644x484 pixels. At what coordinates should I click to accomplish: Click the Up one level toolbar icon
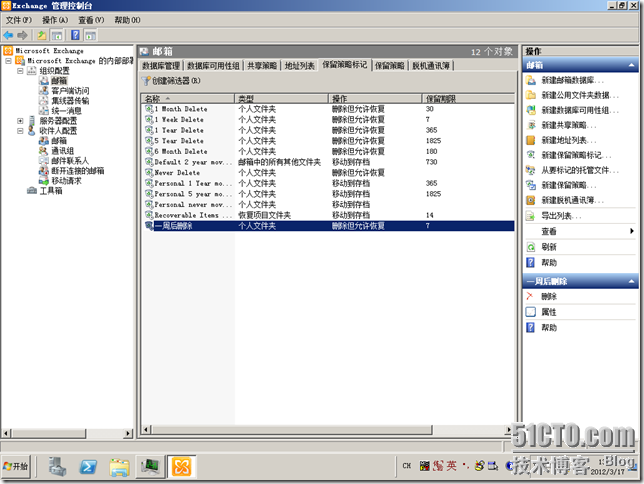pyautogui.click(x=42, y=35)
